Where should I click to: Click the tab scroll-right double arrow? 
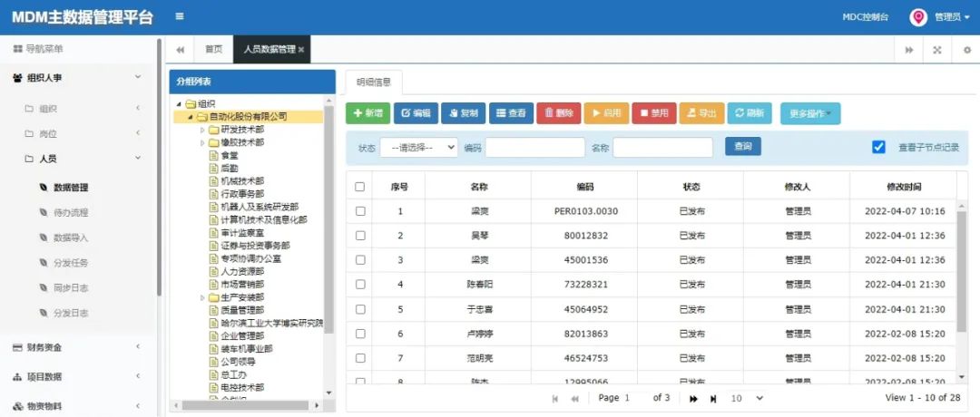click(908, 50)
